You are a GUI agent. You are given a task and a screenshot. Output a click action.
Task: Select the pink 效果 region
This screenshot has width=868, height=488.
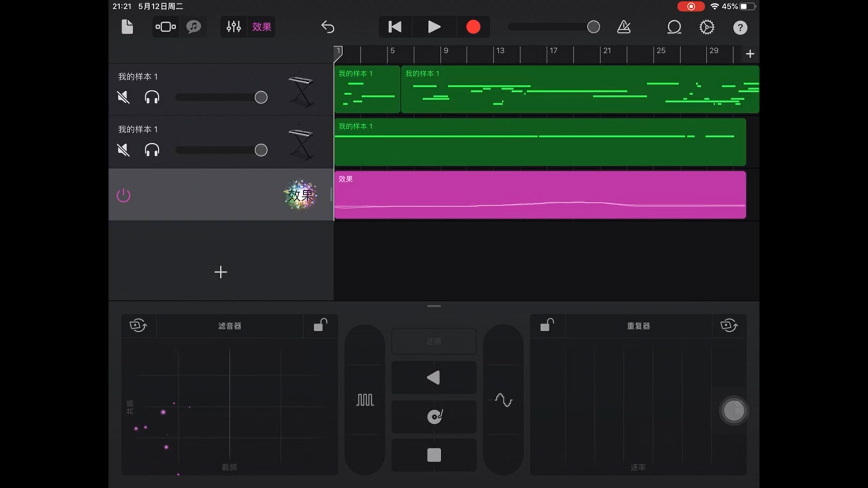(540, 195)
